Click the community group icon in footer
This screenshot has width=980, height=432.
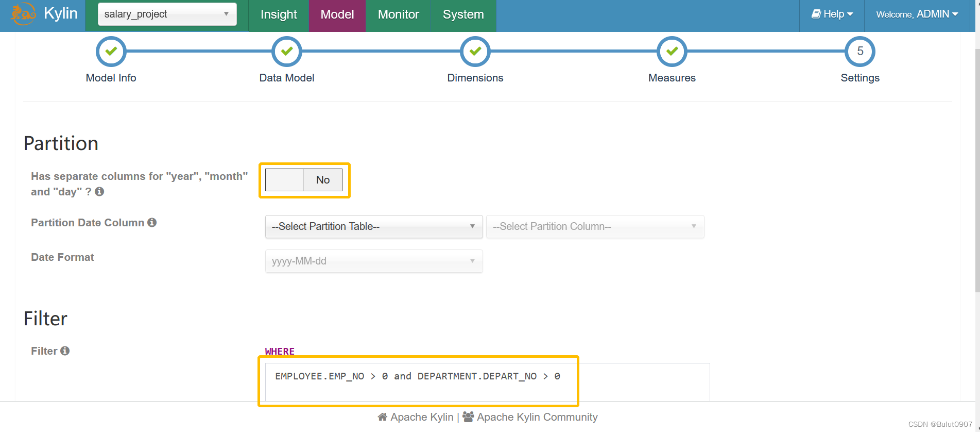[x=468, y=417]
